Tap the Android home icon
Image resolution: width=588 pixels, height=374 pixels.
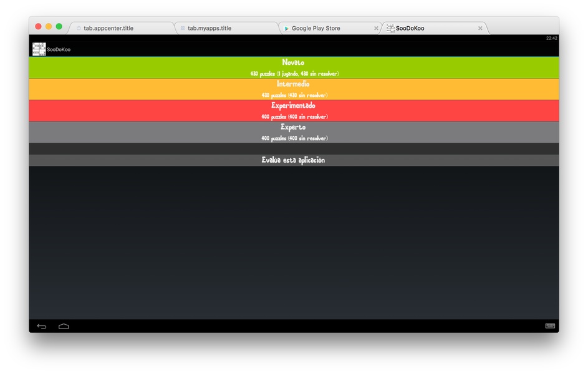[64, 327]
